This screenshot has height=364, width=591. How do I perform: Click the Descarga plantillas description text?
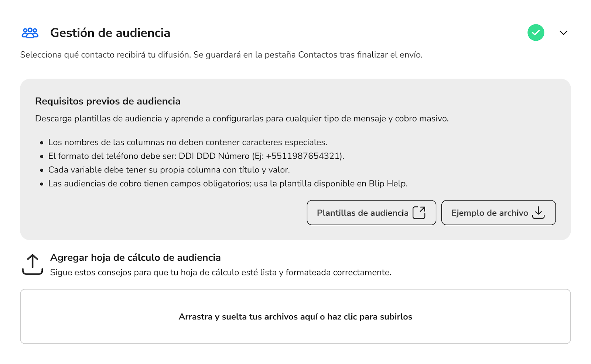click(242, 119)
